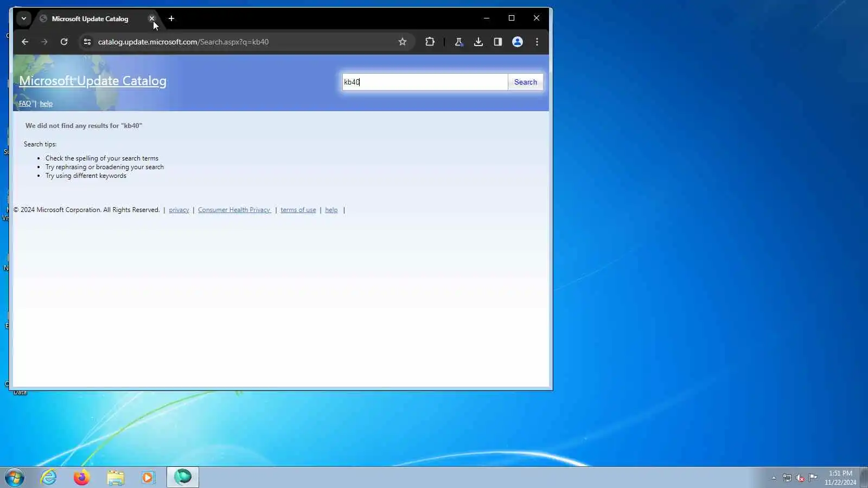This screenshot has width=868, height=488.
Task: Reload the Update Catalog page
Action: click(x=64, y=42)
